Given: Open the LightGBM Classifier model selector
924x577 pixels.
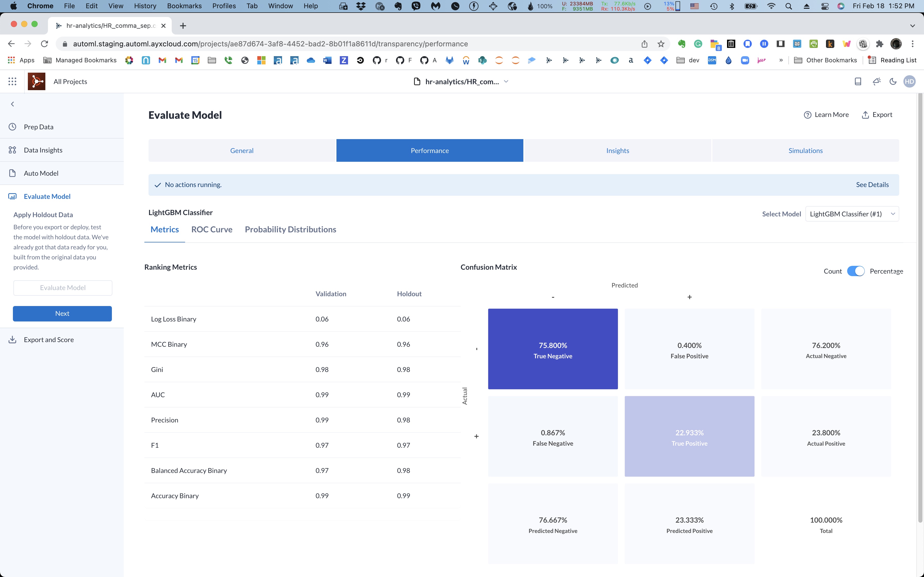Looking at the screenshot, I should [852, 214].
